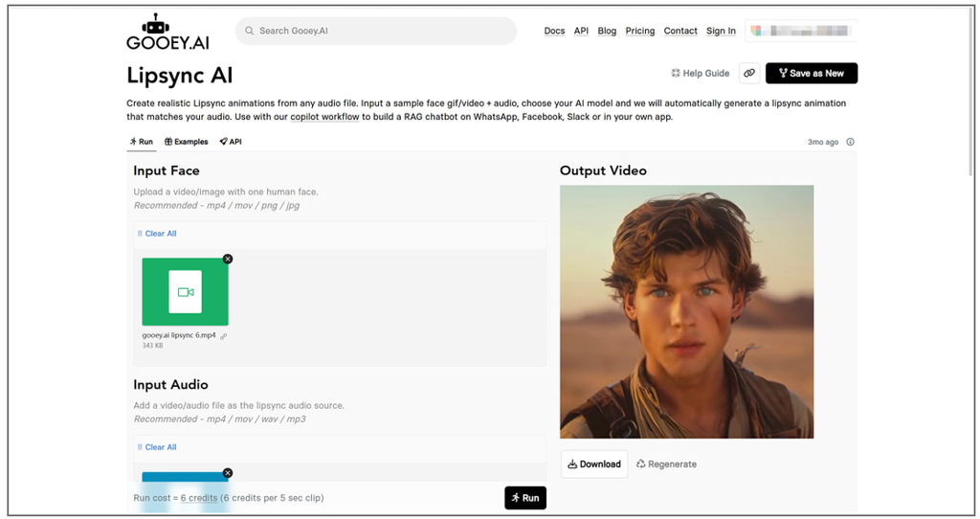This screenshot has height=519, width=980.
Task: Download the output video
Action: pyautogui.click(x=594, y=464)
